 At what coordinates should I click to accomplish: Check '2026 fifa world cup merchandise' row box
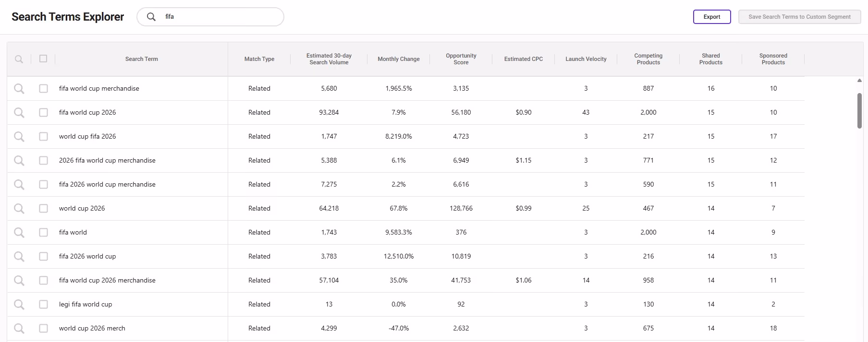click(x=43, y=160)
